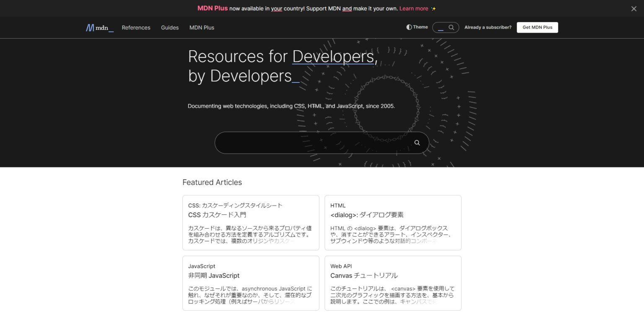Open the References menu

point(136,28)
